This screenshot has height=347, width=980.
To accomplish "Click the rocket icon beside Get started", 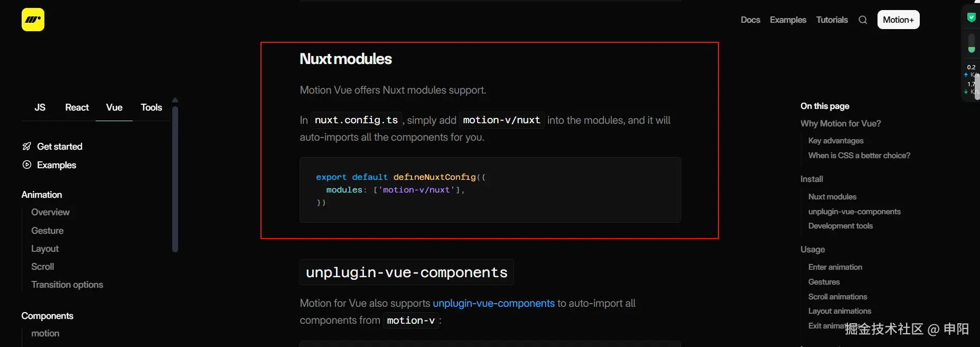I will (x=27, y=147).
